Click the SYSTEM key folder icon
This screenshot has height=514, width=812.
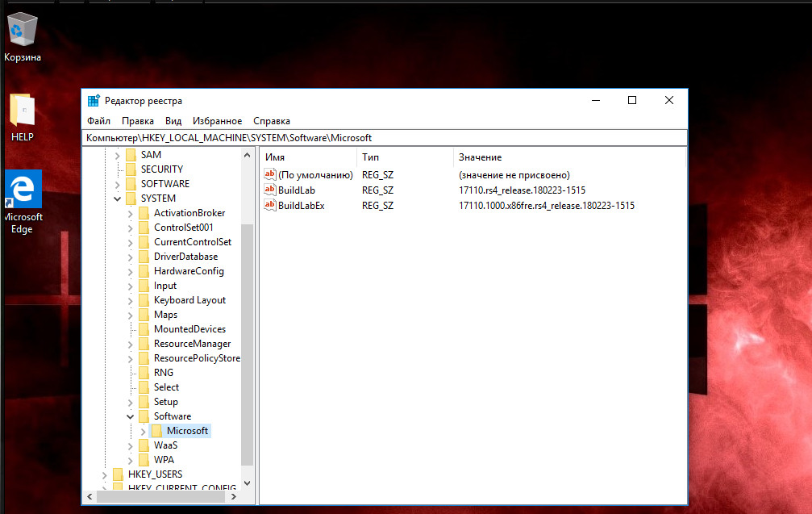(x=131, y=198)
